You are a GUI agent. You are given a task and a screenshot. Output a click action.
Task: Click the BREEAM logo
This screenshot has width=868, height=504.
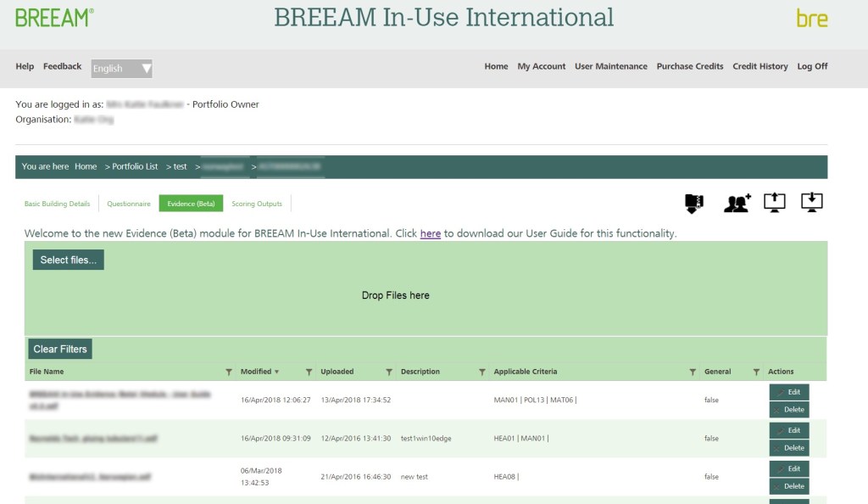coord(54,18)
